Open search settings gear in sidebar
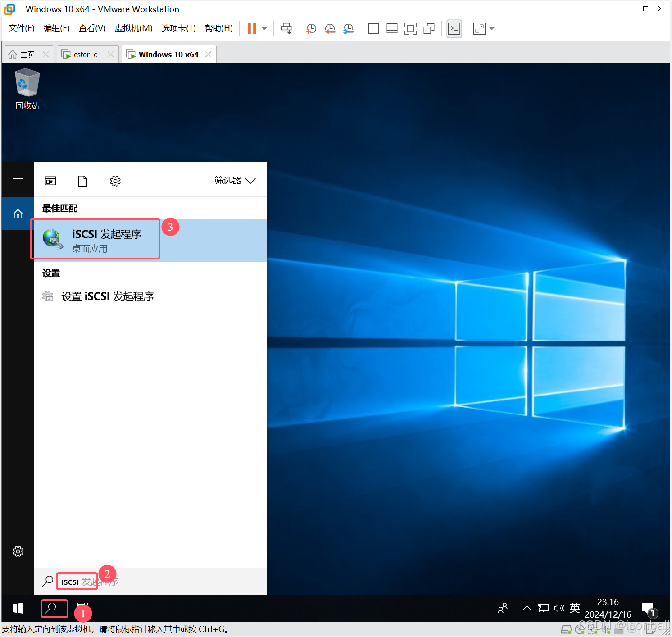The image size is (672, 637). click(x=18, y=551)
